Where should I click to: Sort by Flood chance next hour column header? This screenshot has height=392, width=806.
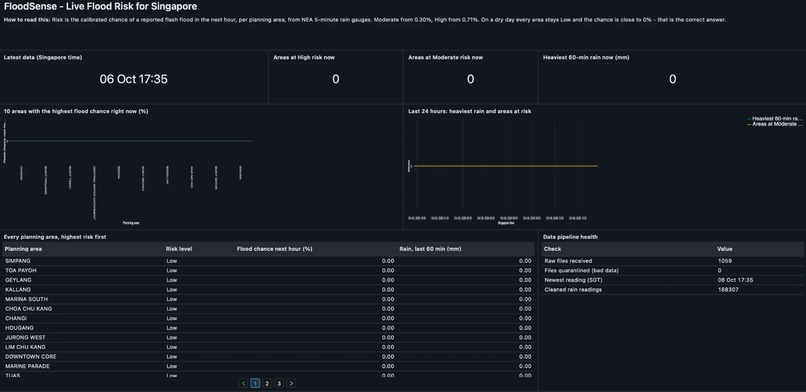click(274, 249)
